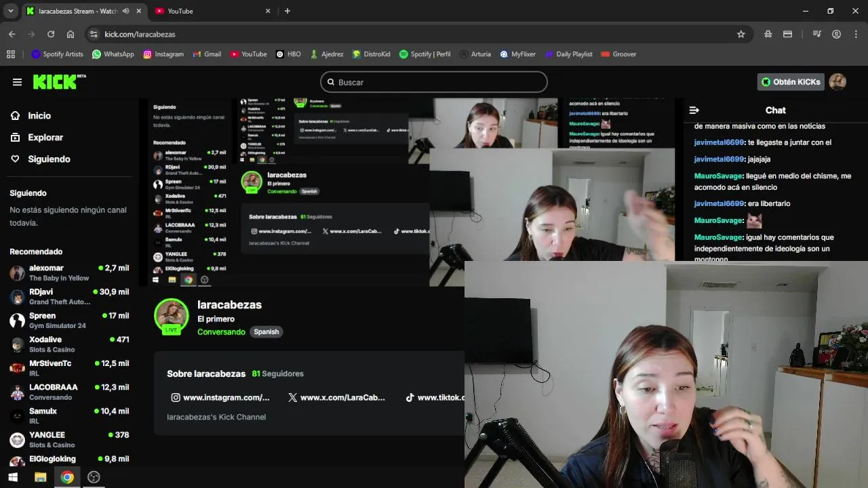868x488 pixels.
Task: Close the YouTube browser tab
Action: coord(268,11)
